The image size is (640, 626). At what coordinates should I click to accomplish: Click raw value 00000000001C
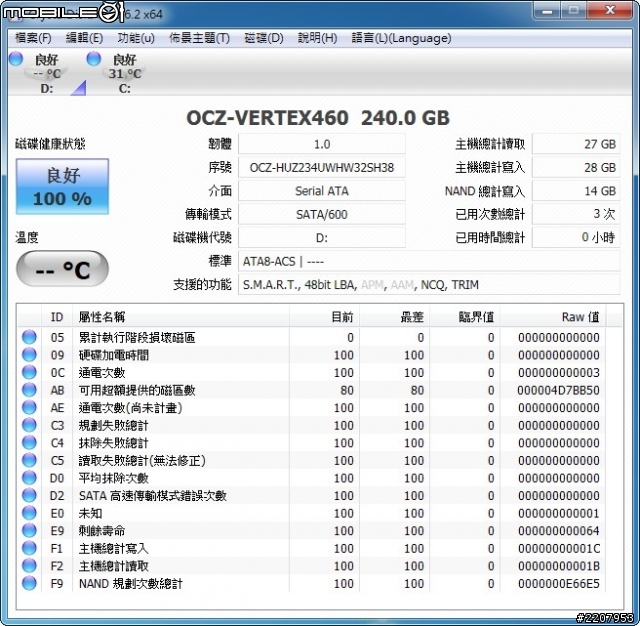[558, 548]
